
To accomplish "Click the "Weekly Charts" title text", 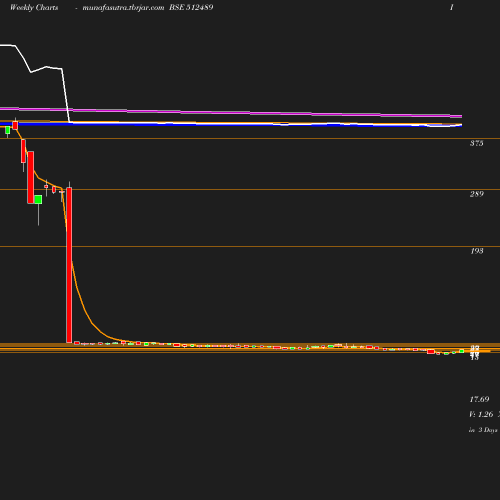I will (x=34, y=8).
